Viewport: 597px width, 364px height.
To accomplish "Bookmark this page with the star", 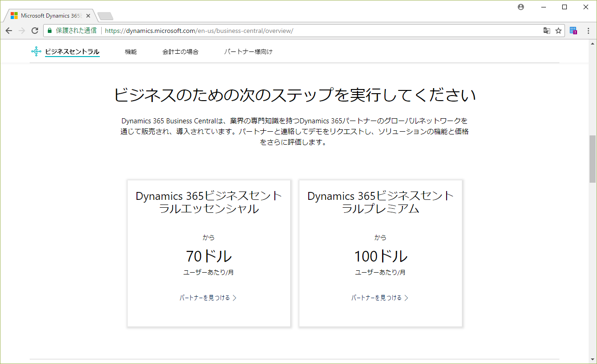I will [x=558, y=31].
